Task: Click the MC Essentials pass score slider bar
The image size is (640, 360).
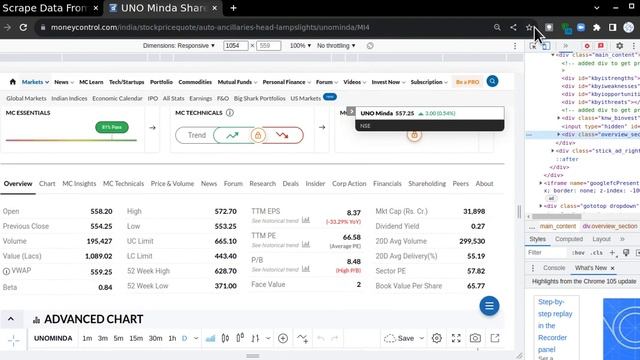Action: click(71, 140)
